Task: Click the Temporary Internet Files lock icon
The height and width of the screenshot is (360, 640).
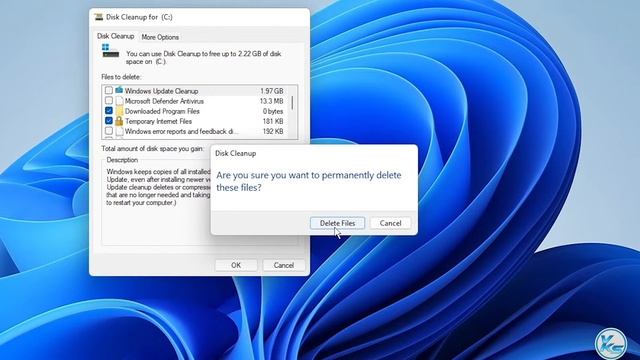Action: tap(119, 121)
